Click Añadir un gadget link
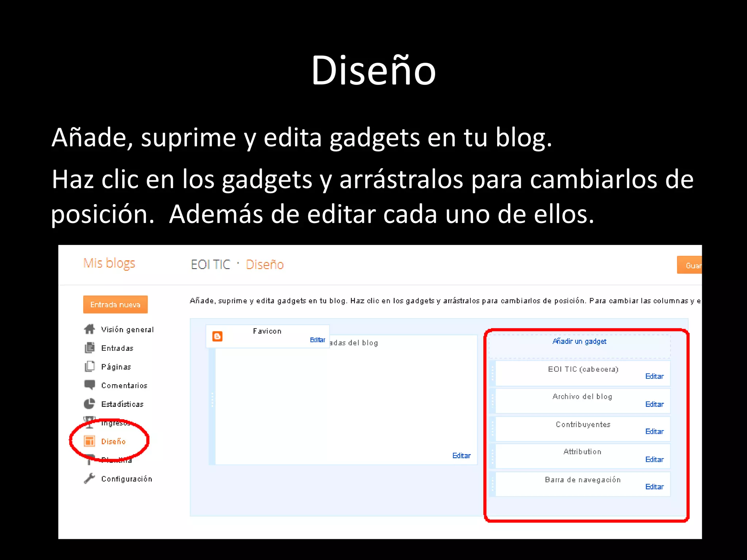The image size is (747, 560). click(x=580, y=341)
